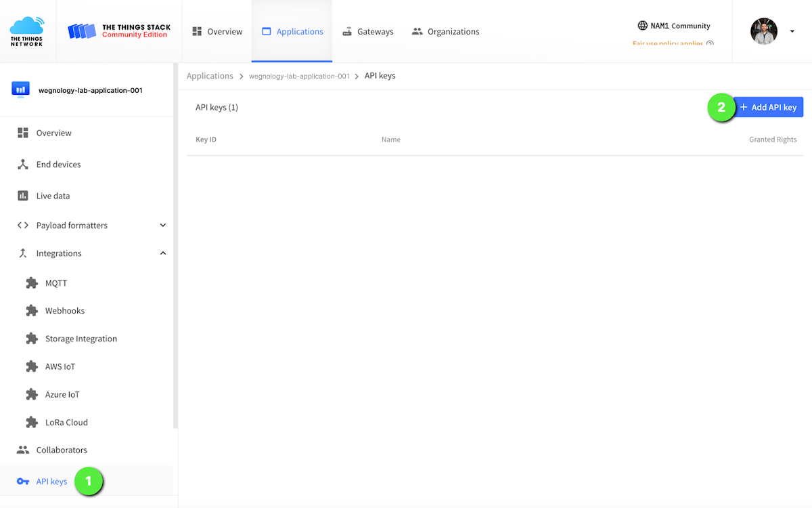Click the Integrations merge icon
Viewport: 812px width, 508px height.
[x=23, y=253]
